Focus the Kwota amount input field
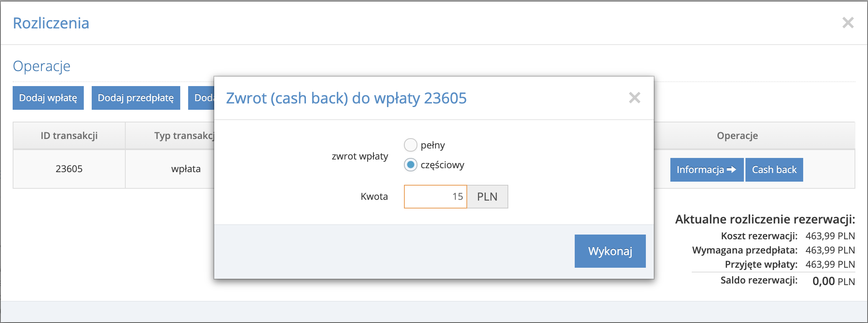 pyautogui.click(x=435, y=197)
